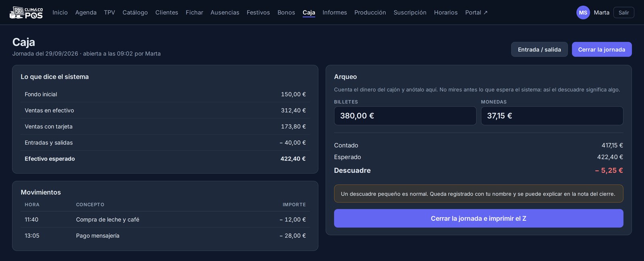This screenshot has height=261, width=644.
Task: Click the descuadre pequeño notice box
Action: pos(479,194)
